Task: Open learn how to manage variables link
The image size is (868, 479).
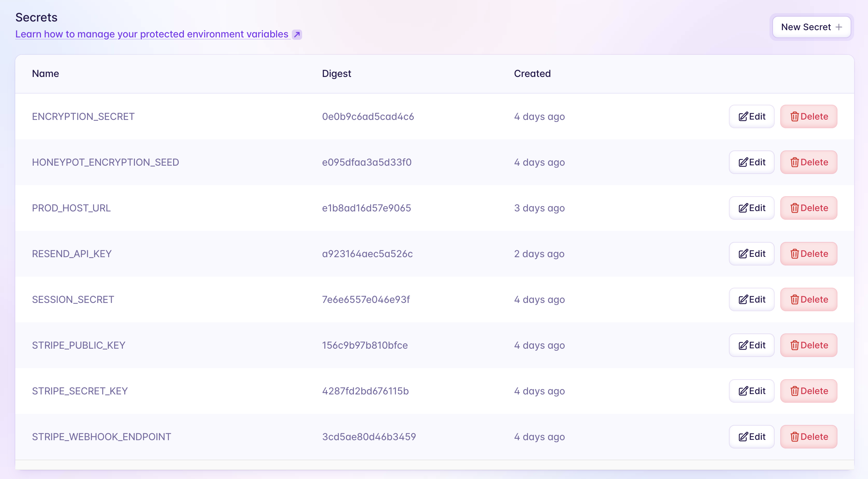Action: pos(152,34)
